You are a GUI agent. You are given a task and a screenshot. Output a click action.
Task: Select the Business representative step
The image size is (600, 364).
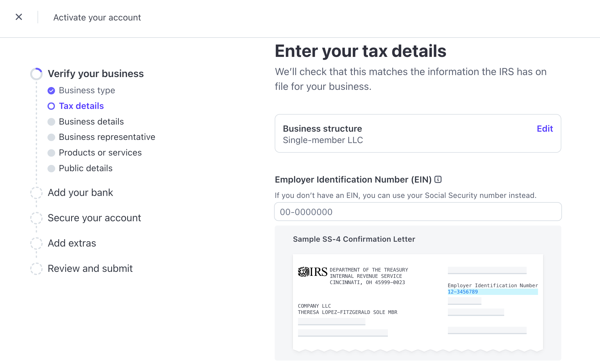pos(107,137)
